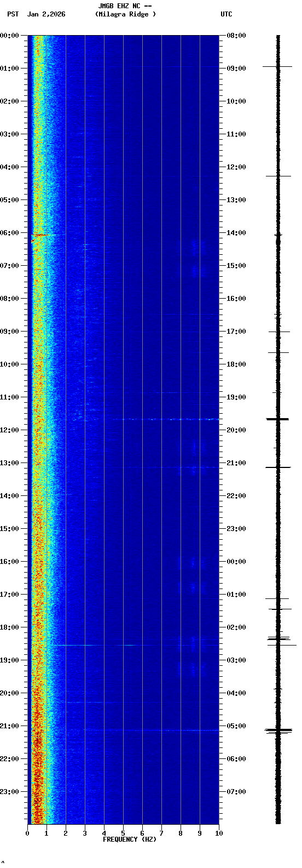302x868 pixels.
Task: Click the "UTC" timezone label
Action: click(226, 14)
